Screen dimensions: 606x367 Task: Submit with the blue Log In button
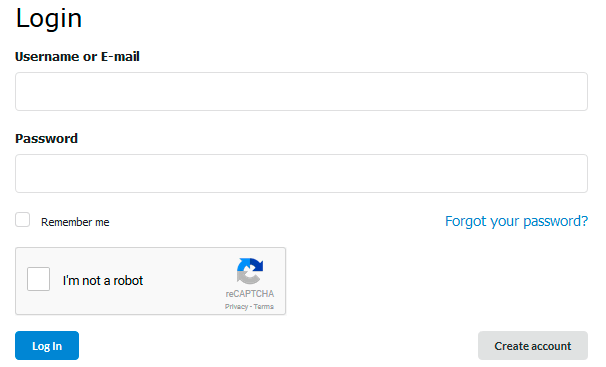47,345
